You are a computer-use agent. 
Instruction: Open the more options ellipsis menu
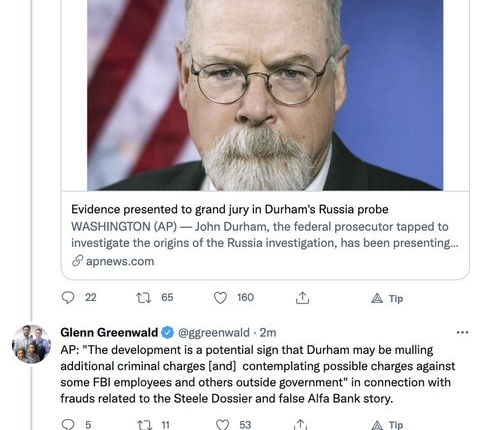coord(462,332)
